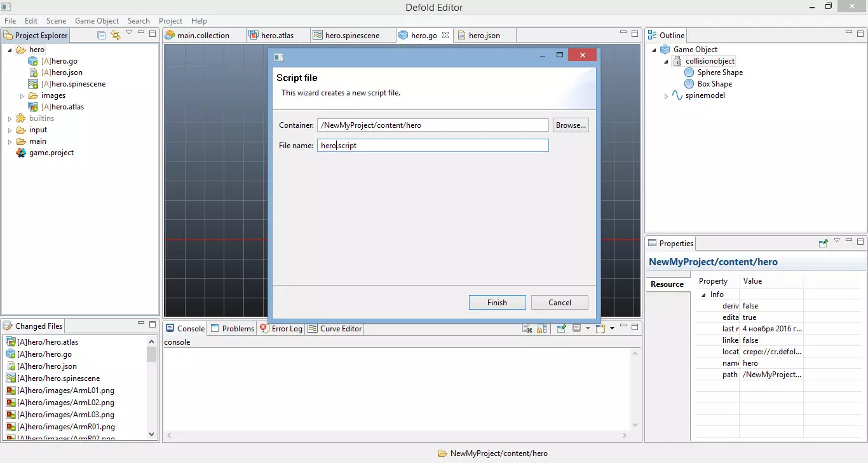Select the Sphere Shape icon in Outline
This screenshot has width=868, height=463.
[x=689, y=73]
